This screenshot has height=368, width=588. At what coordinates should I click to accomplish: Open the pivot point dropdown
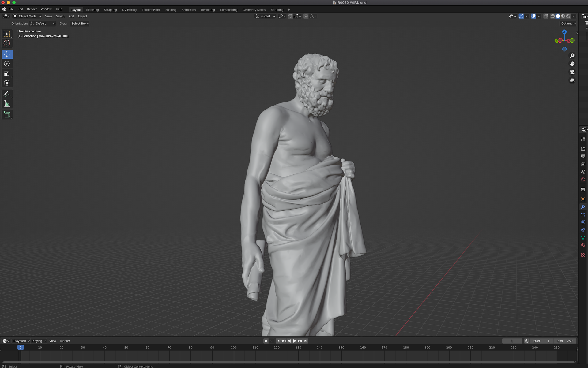pos(282,16)
